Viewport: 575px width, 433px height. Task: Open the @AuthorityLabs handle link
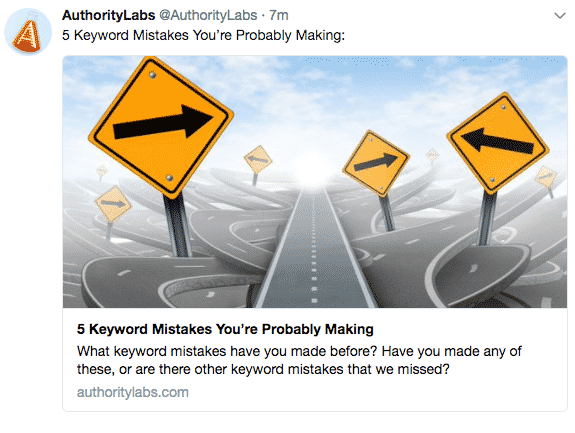208,15
